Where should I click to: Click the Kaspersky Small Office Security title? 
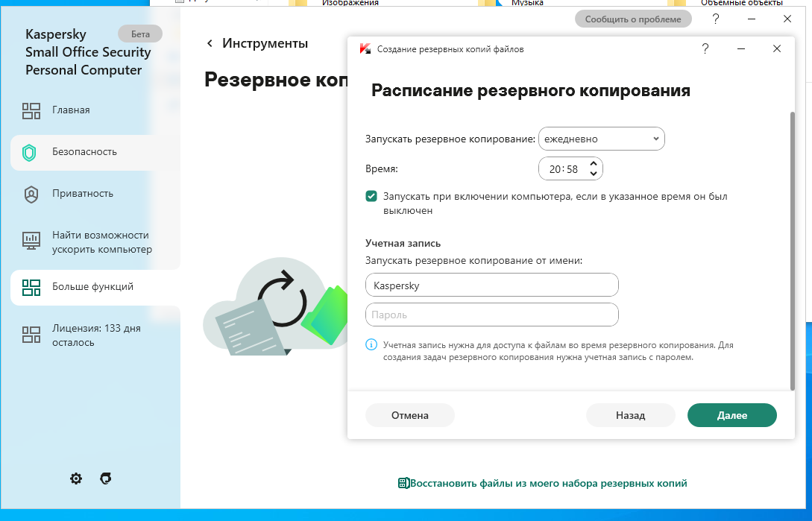(x=88, y=52)
